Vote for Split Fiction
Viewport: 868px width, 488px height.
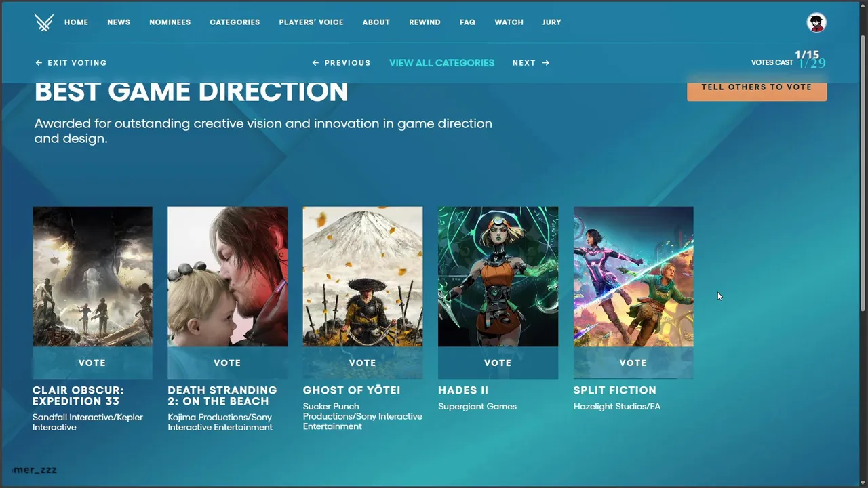click(x=633, y=363)
